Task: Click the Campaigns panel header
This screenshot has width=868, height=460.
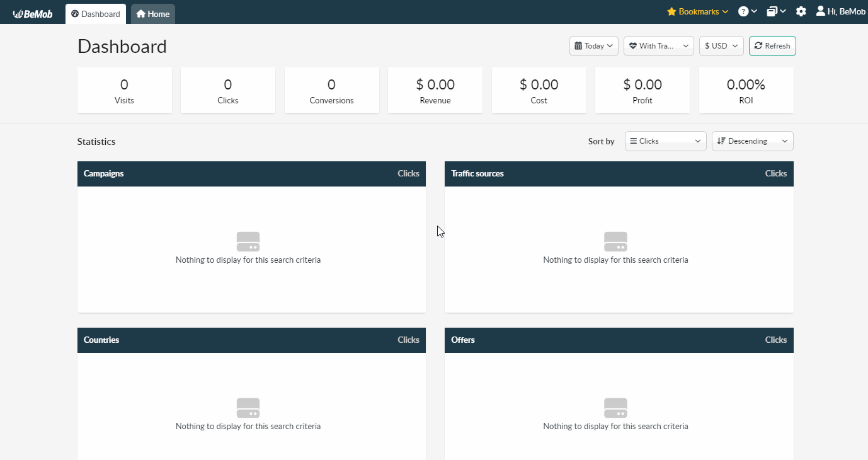Action: point(251,174)
